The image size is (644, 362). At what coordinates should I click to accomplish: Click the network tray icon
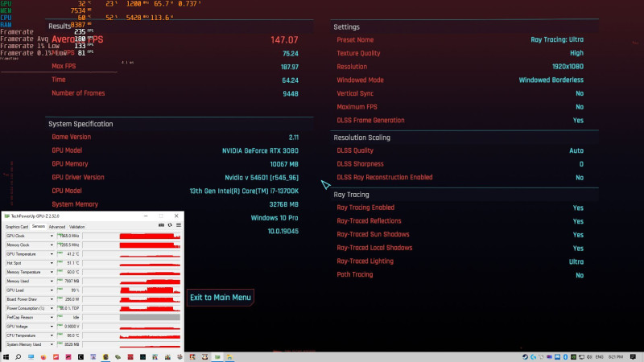581,357
